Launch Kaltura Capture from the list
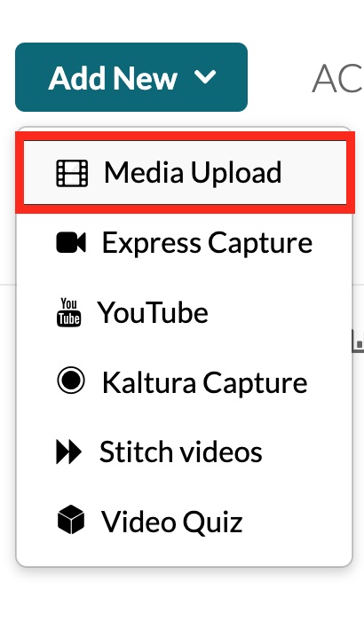This screenshot has width=364, height=644. (x=184, y=382)
